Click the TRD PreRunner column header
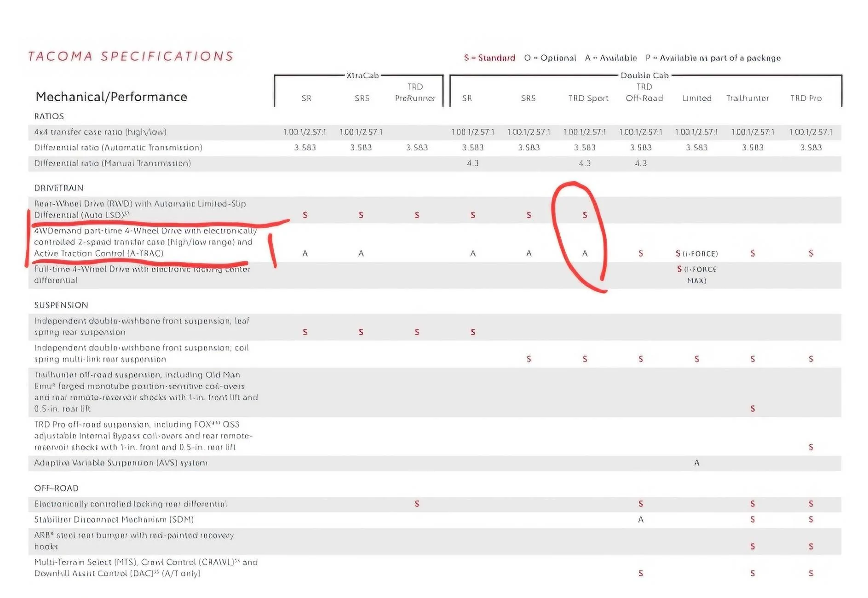 click(x=415, y=92)
